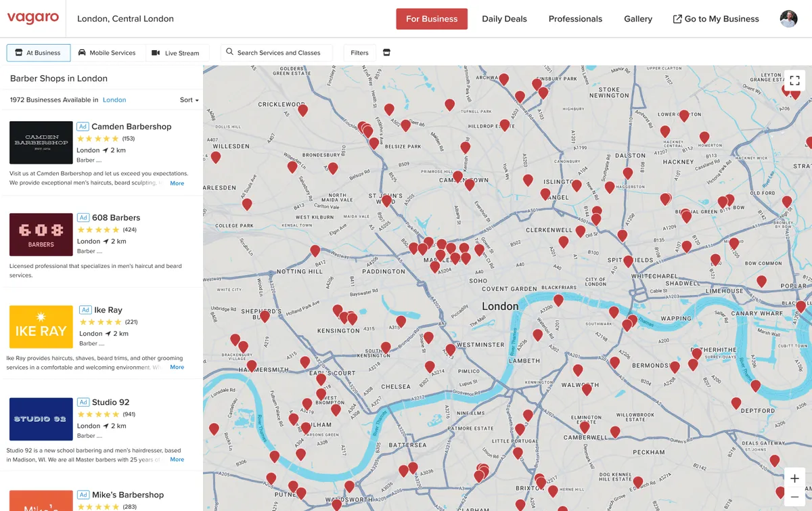
Task: Open Gallery menu item
Action: (x=638, y=19)
